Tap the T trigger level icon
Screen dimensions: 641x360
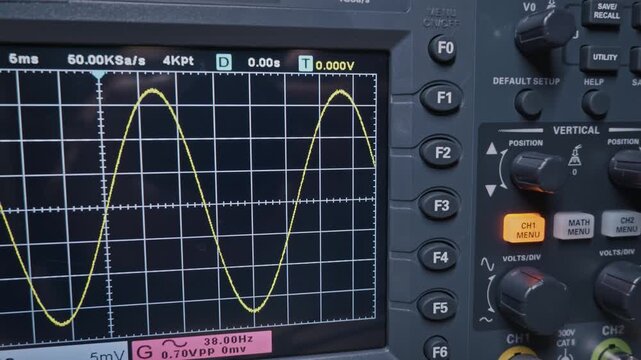306,64
